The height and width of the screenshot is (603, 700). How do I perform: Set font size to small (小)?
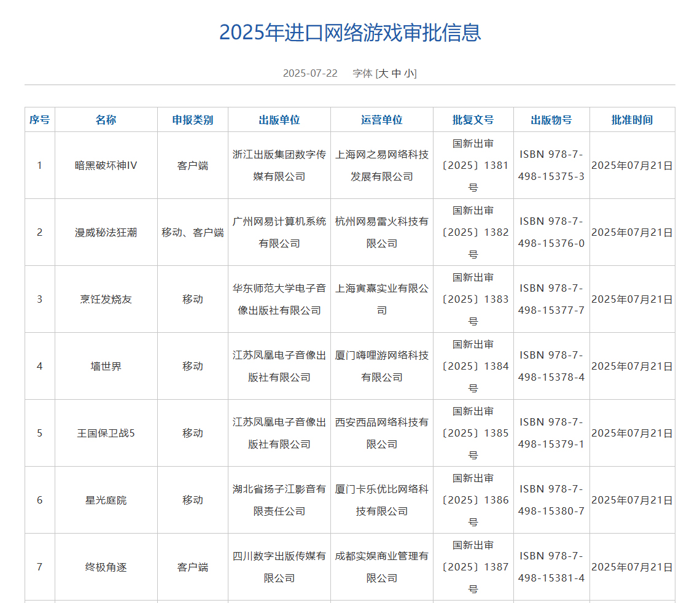click(409, 73)
